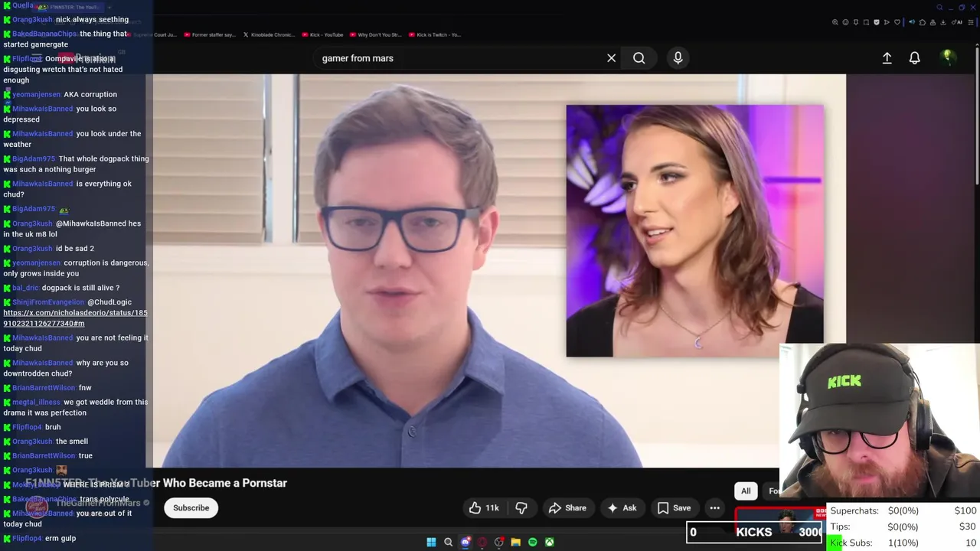Click the Kick Subs goal progress bar
The height and width of the screenshot is (551, 980).
[903, 543]
